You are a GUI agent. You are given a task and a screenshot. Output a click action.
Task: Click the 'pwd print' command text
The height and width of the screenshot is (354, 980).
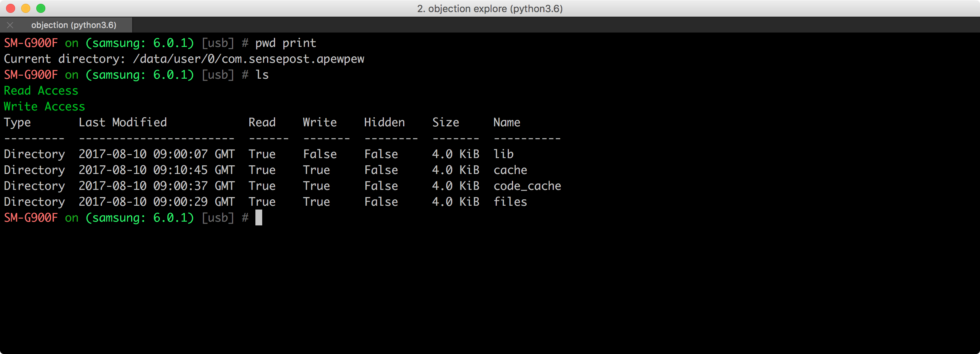click(285, 43)
